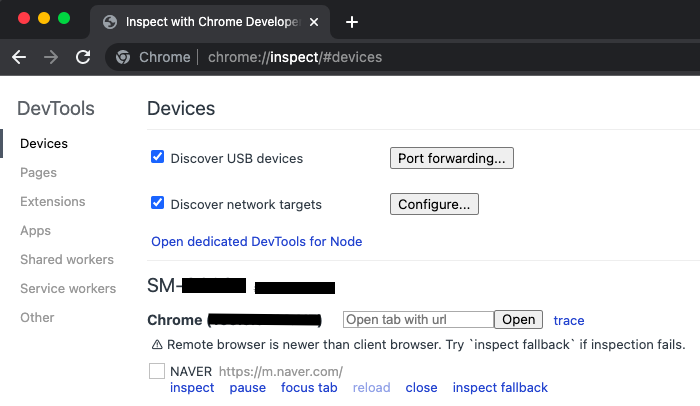Go to Pages in sidebar
The height and width of the screenshot is (406, 700).
38,172
